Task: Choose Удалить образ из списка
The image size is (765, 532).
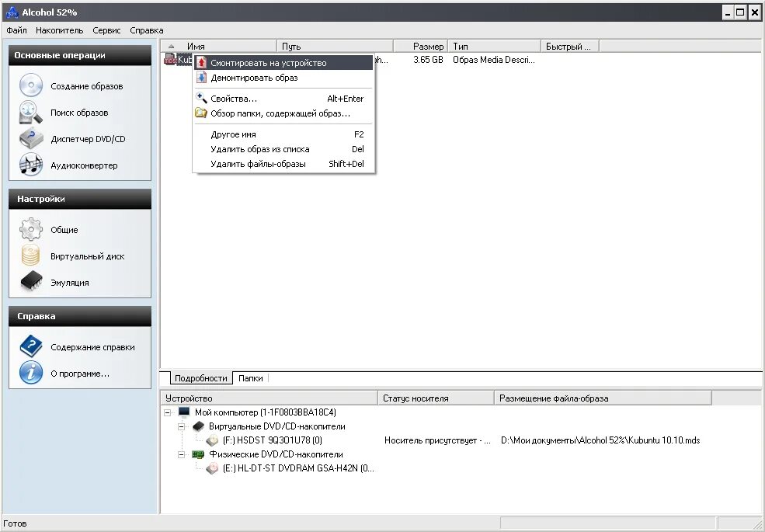Action: pos(283,149)
